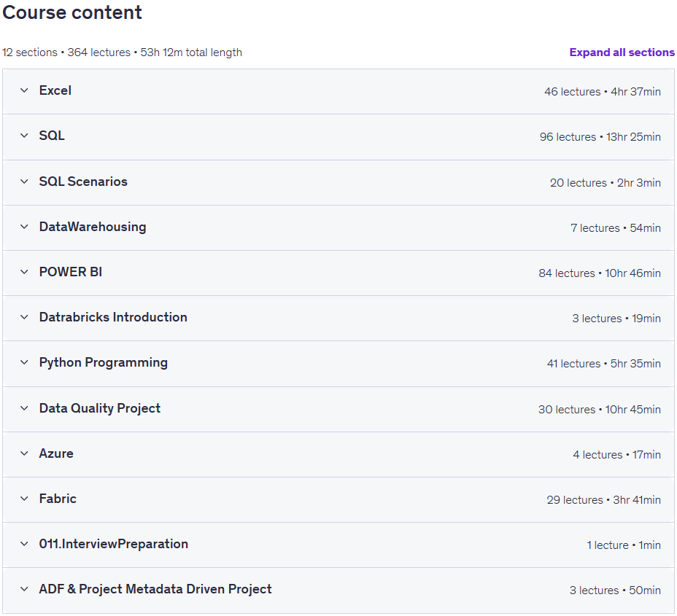Click the Datrabricks Introduction title
This screenshot has width=677, height=616.
[113, 318]
